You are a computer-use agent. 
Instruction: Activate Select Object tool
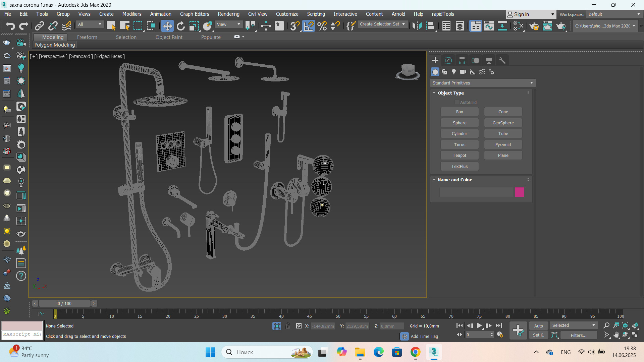coord(111,26)
